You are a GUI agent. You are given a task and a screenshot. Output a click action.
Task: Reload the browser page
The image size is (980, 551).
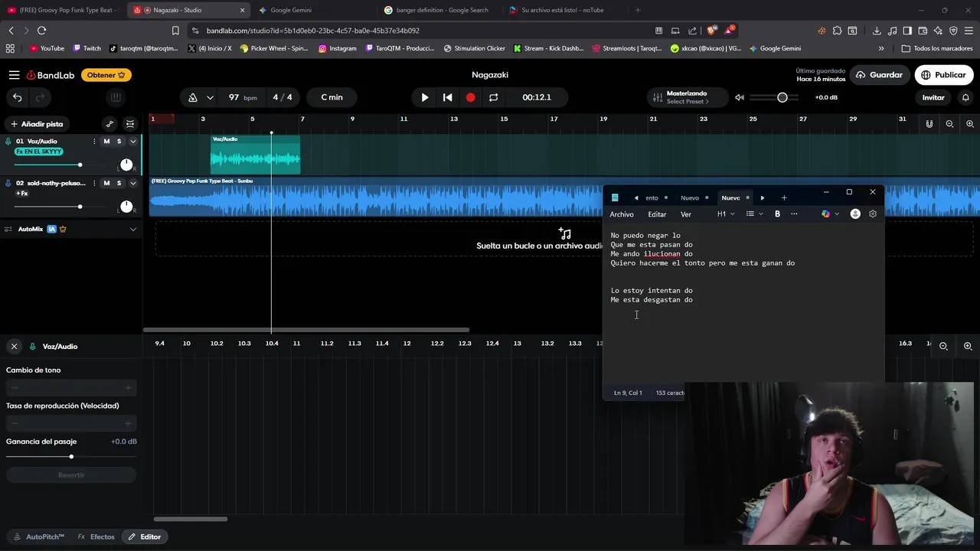pos(41,31)
